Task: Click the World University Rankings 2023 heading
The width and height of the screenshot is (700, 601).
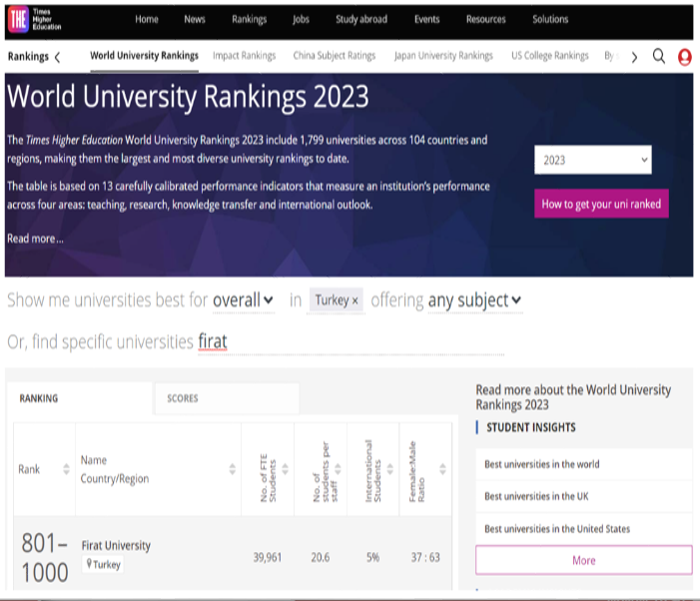Action: coord(188,97)
